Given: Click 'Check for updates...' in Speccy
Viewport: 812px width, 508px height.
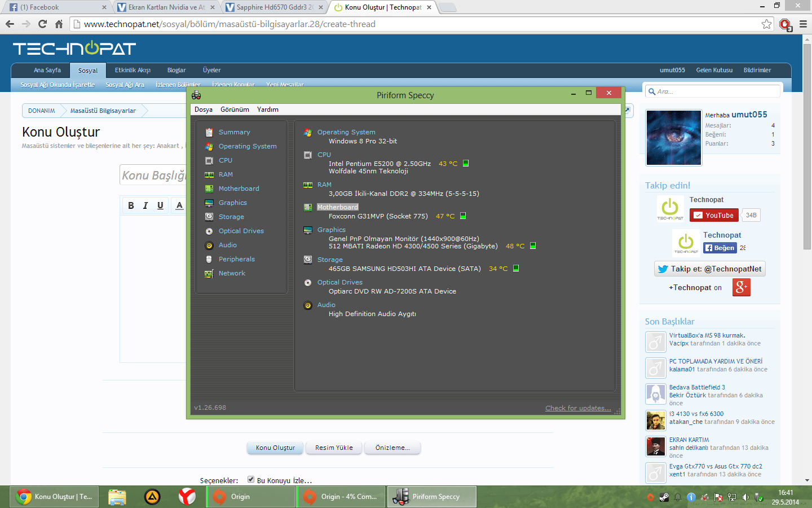Looking at the screenshot, I should pyautogui.click(x=578, y=408).
